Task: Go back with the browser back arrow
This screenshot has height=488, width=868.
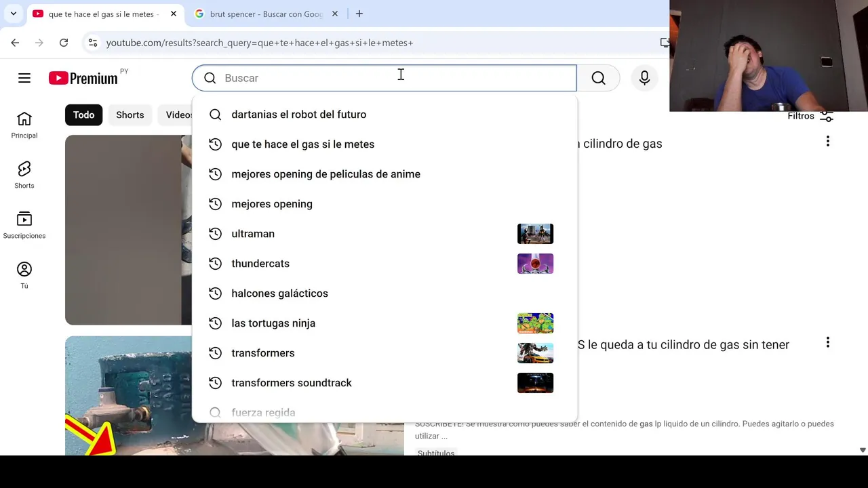Action: pyautogui.click(x=15, y=43)
